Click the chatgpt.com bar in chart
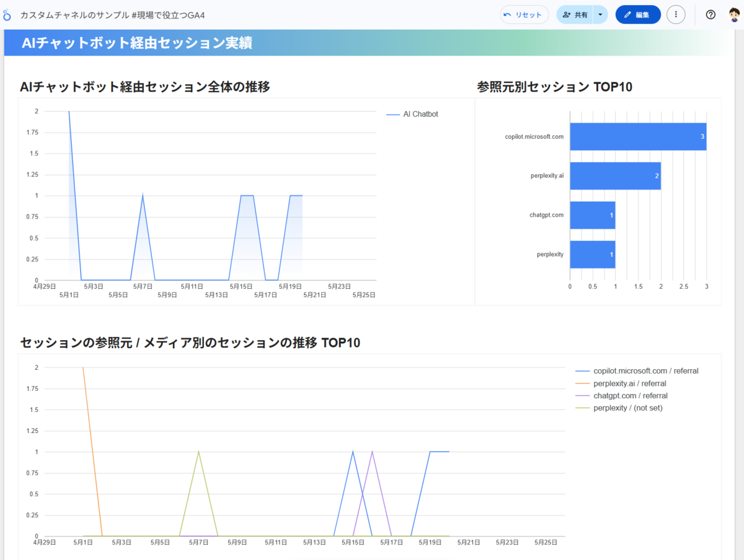 (592, 215)
